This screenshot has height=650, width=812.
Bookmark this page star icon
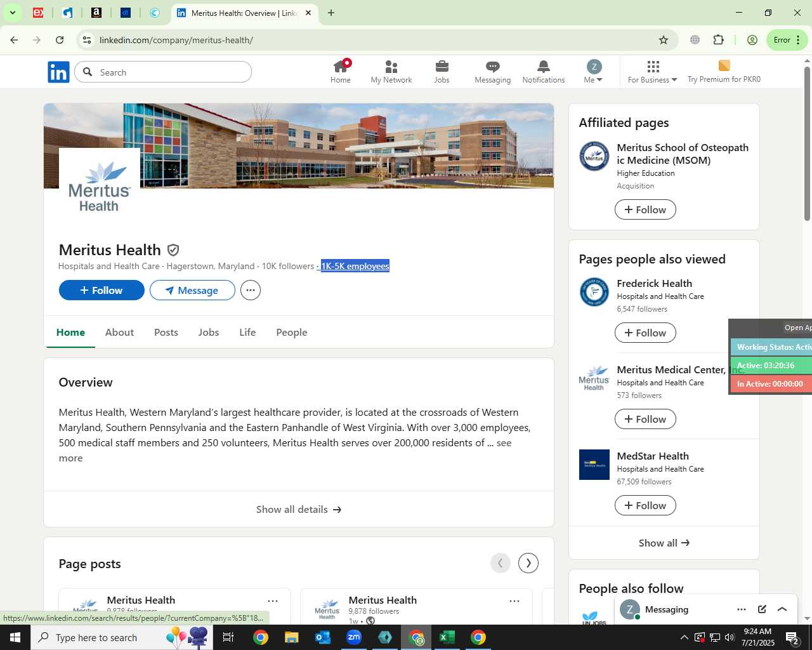coord(664,40)
